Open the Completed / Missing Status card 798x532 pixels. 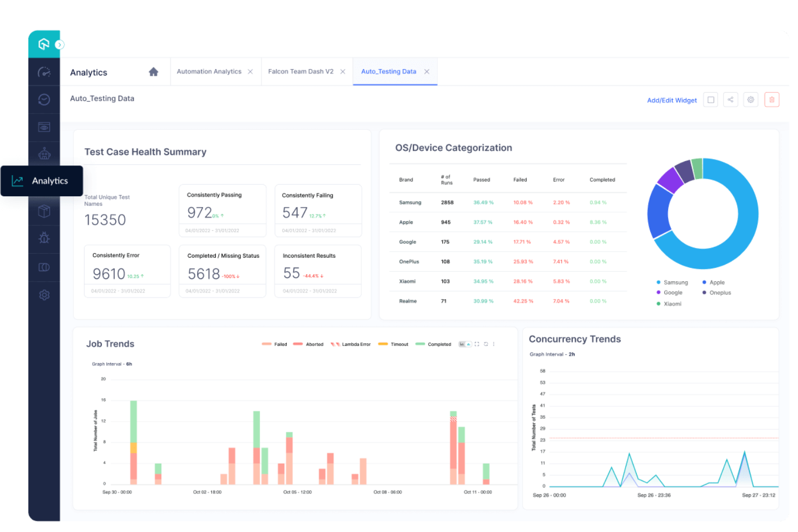(223, 271)
